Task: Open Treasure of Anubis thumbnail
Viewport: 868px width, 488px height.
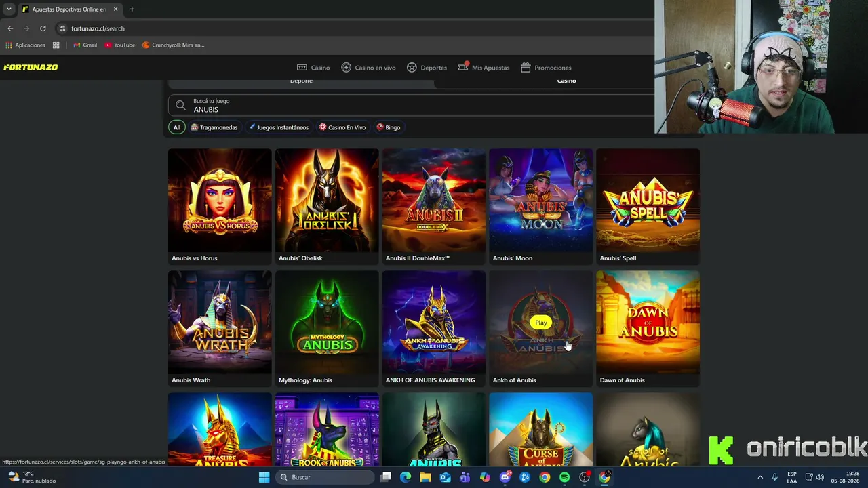Action: (220, 430)
